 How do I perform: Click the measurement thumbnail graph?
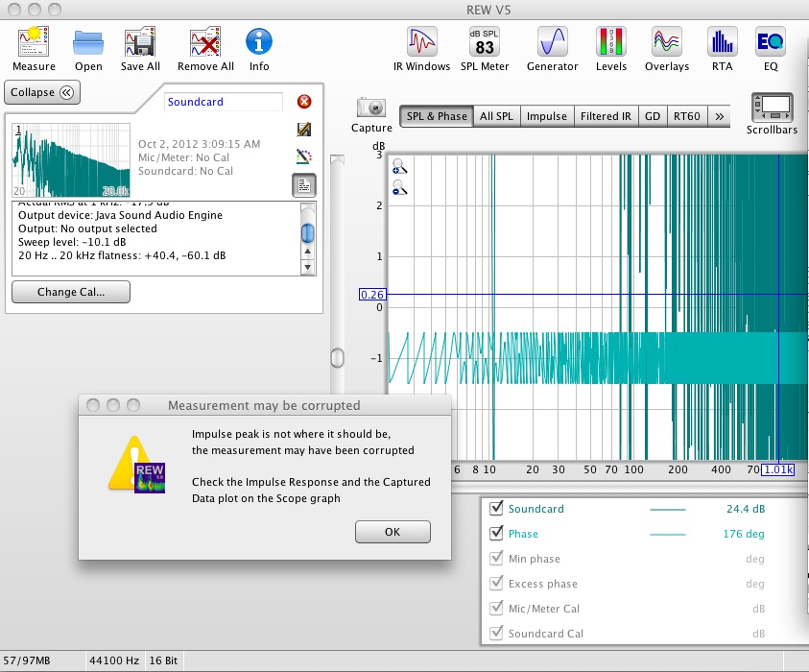click(71, 160)
